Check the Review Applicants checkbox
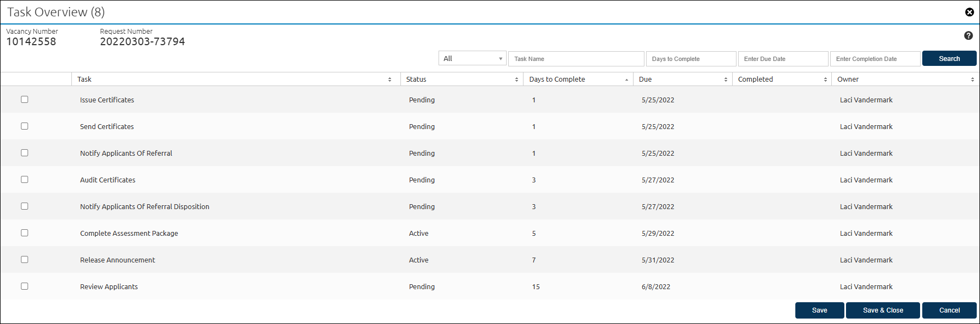Viewport: 980px width, 324px height. [25, 286]
